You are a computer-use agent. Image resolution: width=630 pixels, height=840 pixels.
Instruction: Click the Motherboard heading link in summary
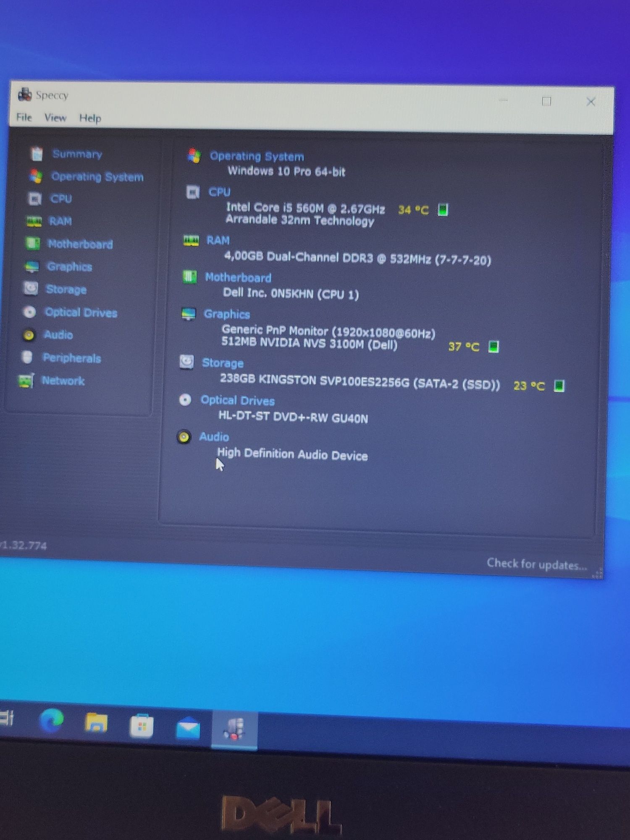click(238, 278)
